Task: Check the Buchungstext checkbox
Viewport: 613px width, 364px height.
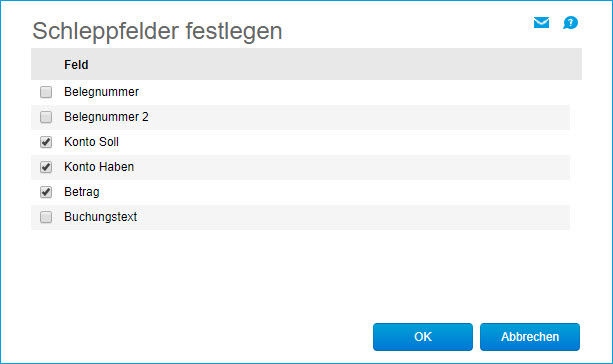Action: (x=46, y=217)
